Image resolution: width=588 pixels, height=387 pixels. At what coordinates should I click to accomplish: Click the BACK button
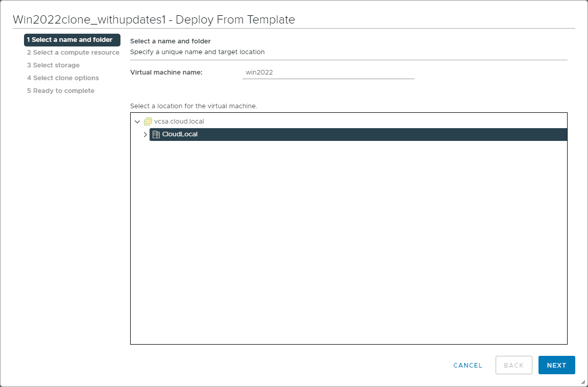pos(513,365)
